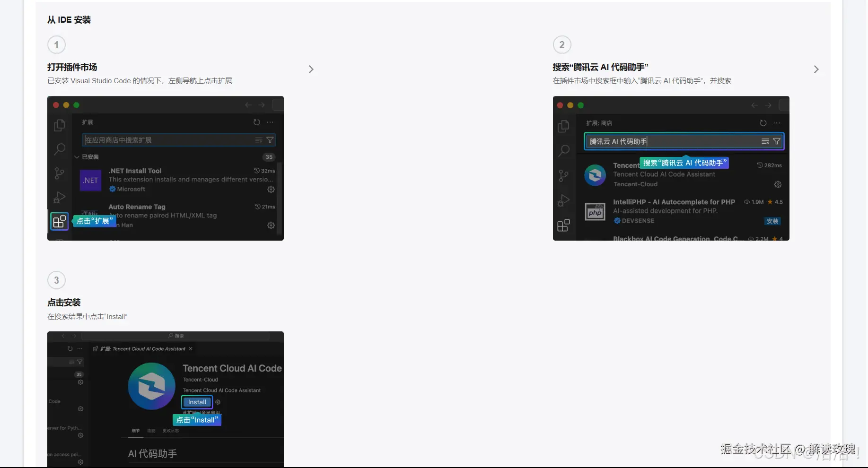Click the Search magnifier icon in step 1 sidebar

[60, 149]
